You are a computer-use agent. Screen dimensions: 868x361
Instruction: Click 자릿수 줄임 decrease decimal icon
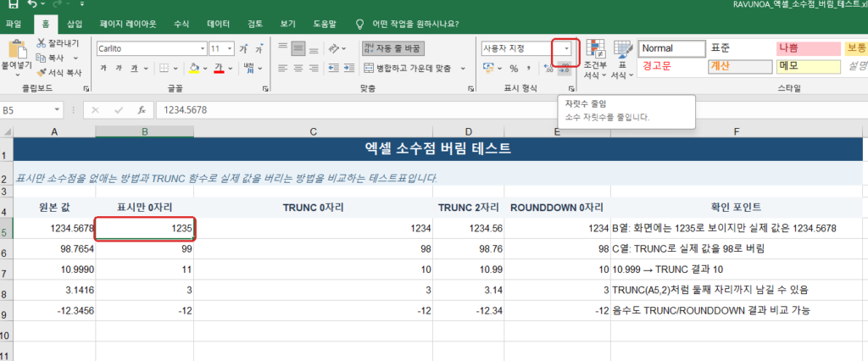coord(565,68)
